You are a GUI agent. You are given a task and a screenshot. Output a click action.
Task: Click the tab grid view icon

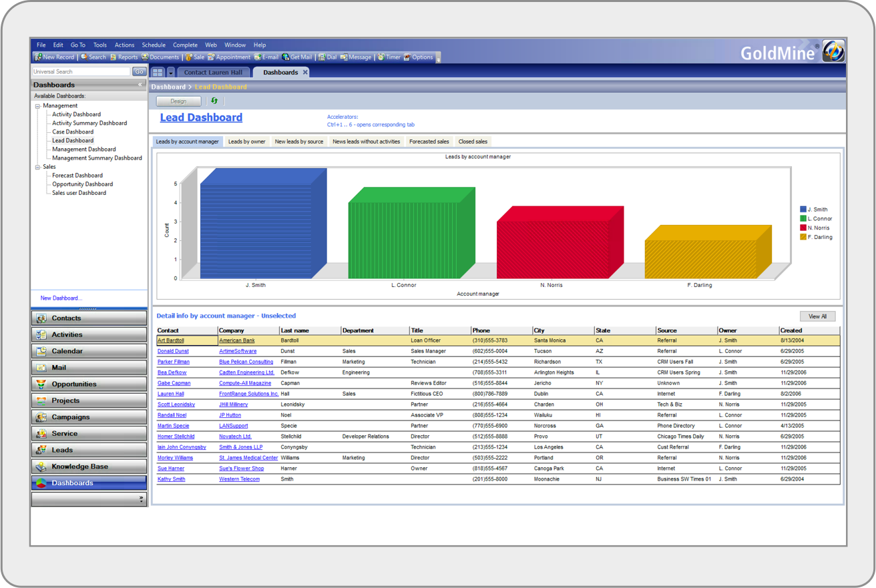[x=158, y=72]
